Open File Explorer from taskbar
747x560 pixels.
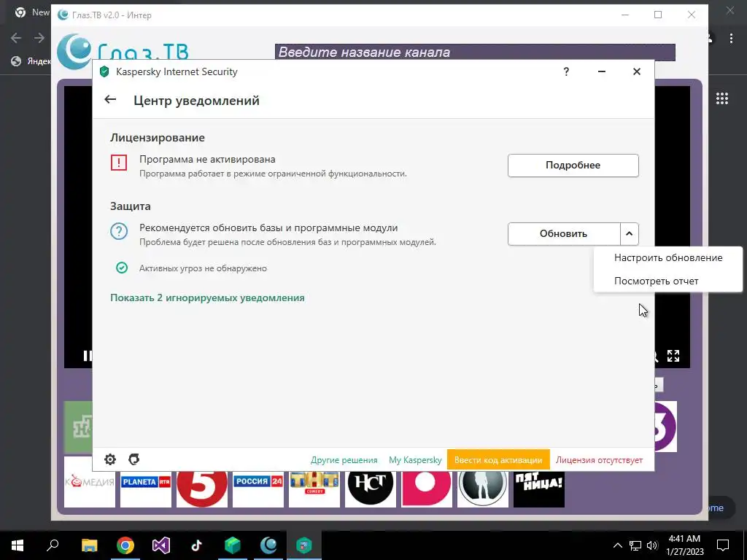(89, 545)
